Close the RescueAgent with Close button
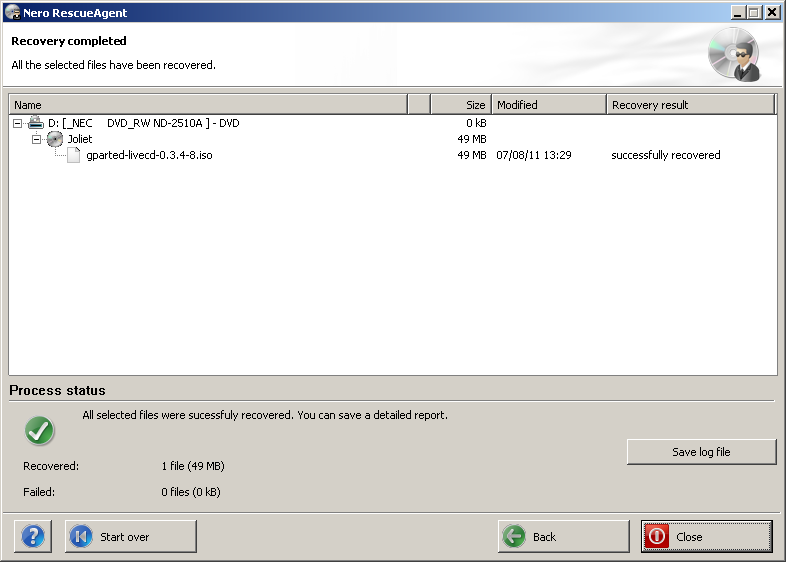The width and height of the screenshot is (786, 562). [x=706, y=536]
